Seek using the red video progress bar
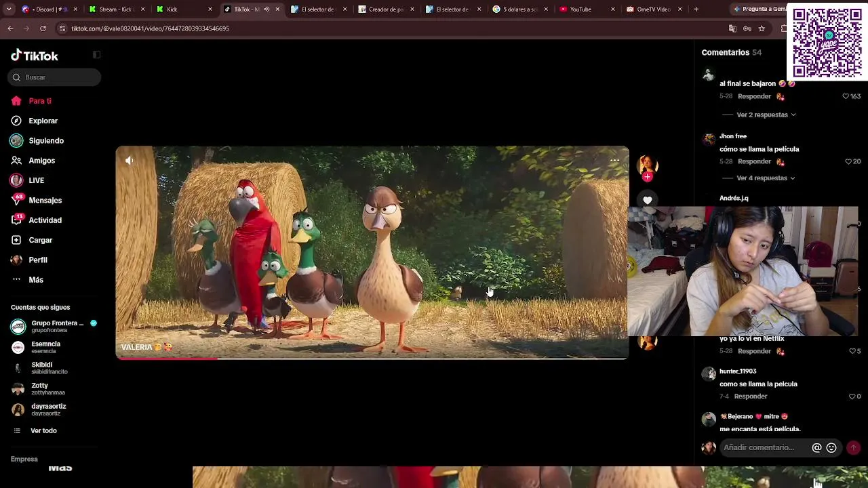Image resolution: width=868 pixels, height=488 pixels. point(372,359)
